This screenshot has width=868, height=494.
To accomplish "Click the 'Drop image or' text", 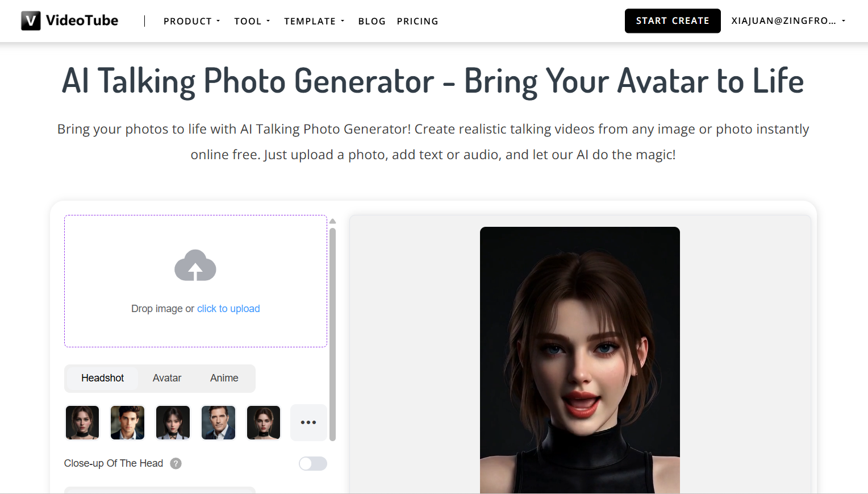I will click(162, 309).
